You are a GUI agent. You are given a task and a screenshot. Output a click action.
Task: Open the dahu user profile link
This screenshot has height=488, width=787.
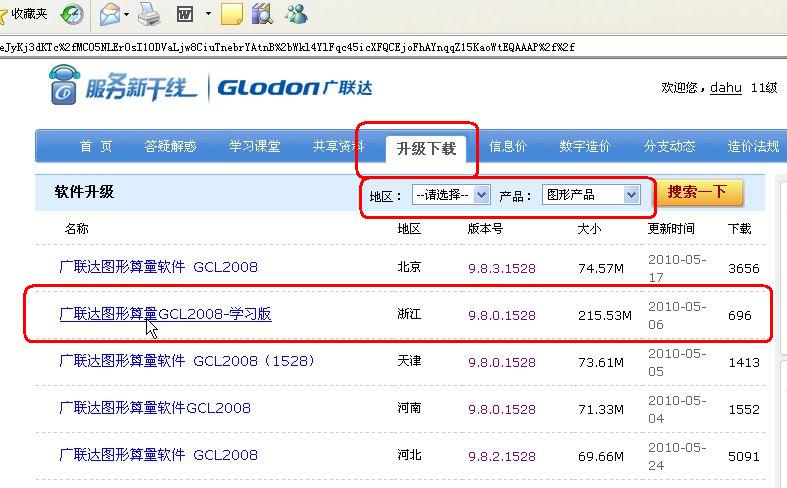tap(726, 88)
